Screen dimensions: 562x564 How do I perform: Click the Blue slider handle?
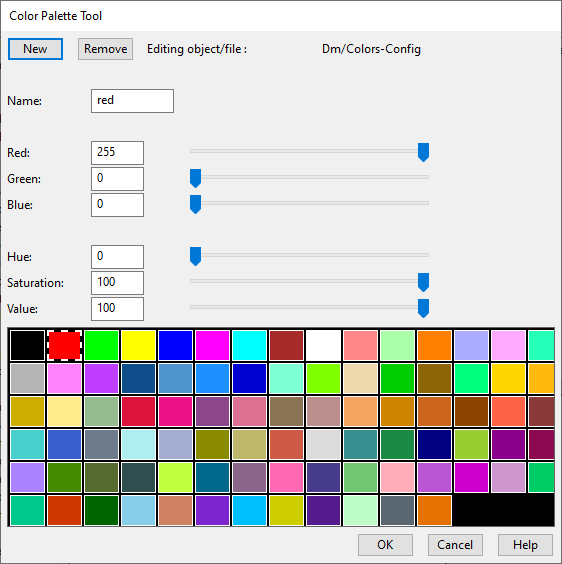point(195,204)
